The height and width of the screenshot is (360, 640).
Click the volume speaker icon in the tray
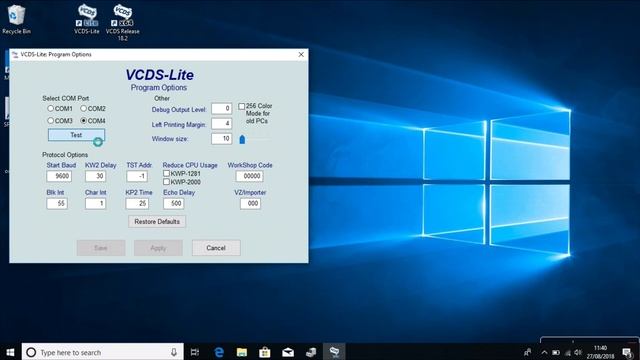[x=578, y=352]
